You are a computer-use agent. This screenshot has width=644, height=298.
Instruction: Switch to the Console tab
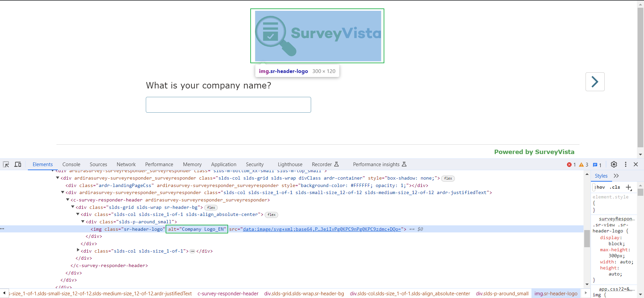coord(71,164)
